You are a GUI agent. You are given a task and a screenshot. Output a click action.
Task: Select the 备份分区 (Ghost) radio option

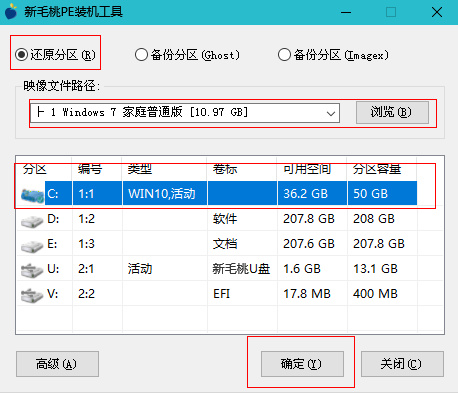[187, 54]
